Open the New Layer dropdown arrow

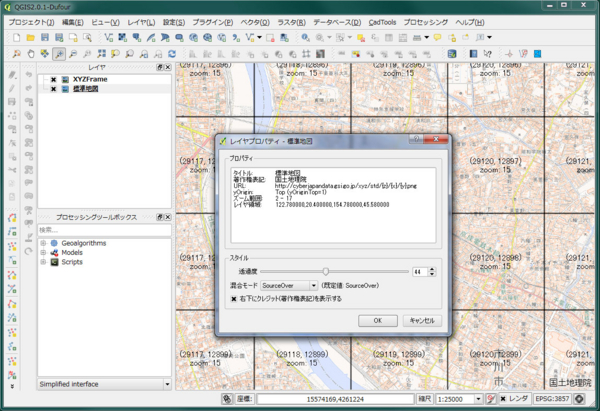click(259, 38)
